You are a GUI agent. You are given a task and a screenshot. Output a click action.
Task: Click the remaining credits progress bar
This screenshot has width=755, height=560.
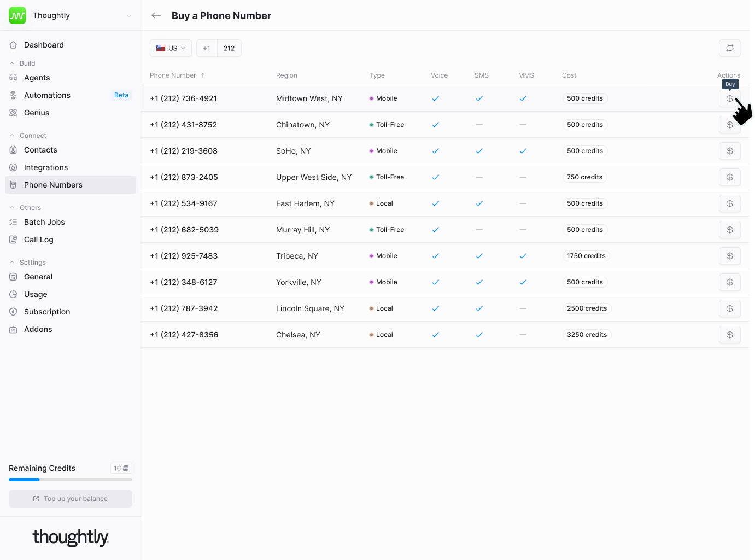[x=71, y=480]
